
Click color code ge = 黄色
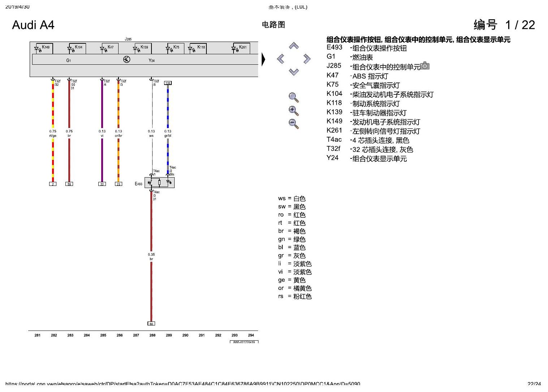pos(292,280)
